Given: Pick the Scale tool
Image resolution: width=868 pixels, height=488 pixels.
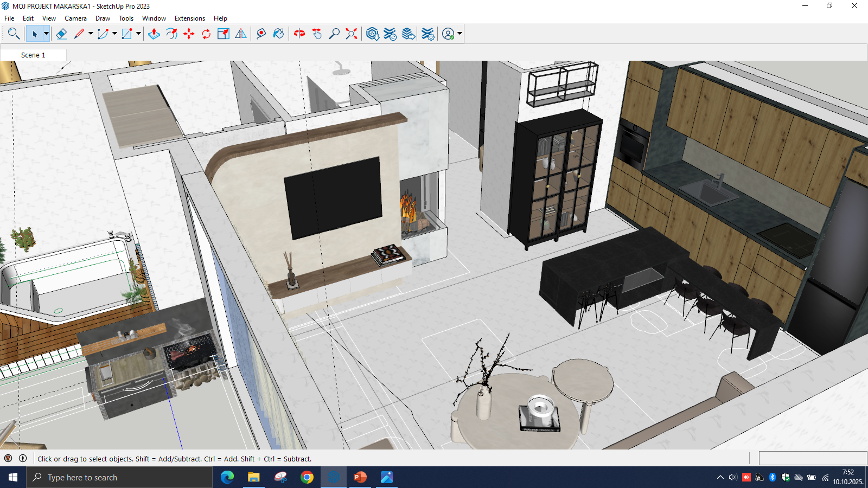Looking at the screenshot, I should (224, 34).
